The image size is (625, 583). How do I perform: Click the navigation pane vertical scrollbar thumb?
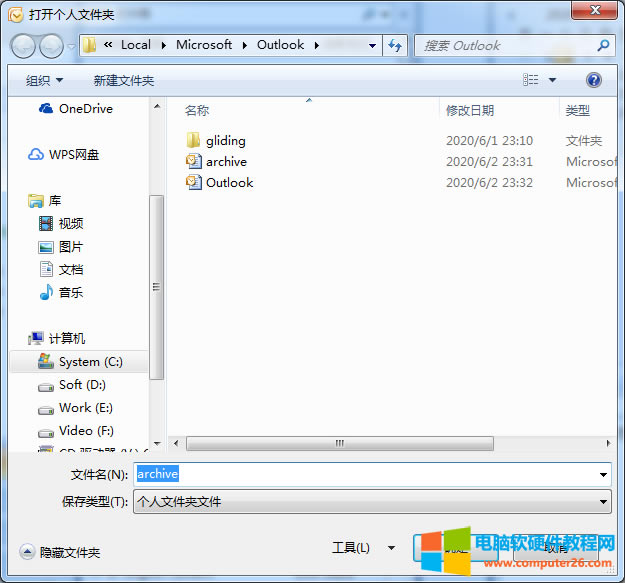(156, 287)
